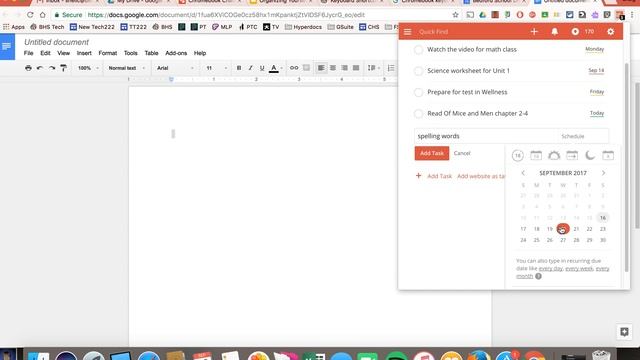The image size is (640, 360).
Task: Click the 'every day' recurring link
Action: [x=551, y=269]
